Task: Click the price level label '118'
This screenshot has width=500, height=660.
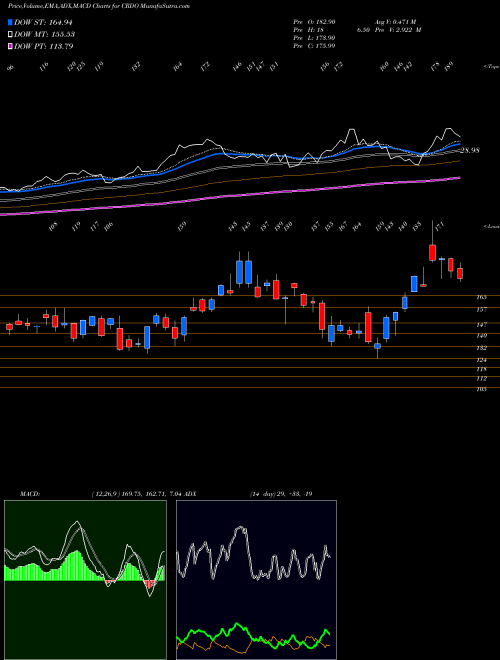Action: click(482, 369)
